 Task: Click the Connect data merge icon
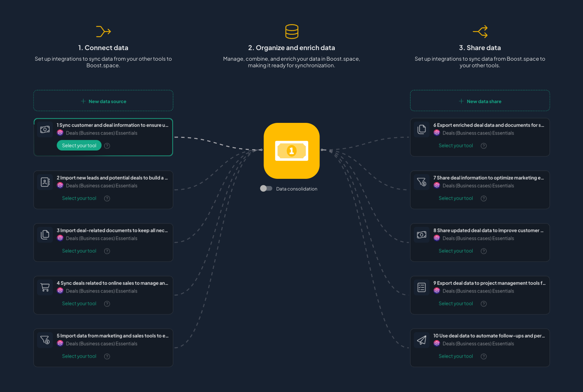(103, 31)
